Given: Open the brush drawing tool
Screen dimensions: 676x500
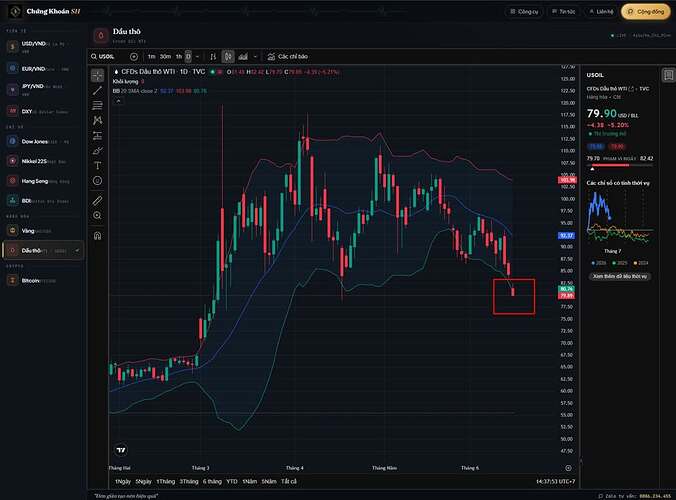Looking at the screenshot, I should tap(97, 150).
